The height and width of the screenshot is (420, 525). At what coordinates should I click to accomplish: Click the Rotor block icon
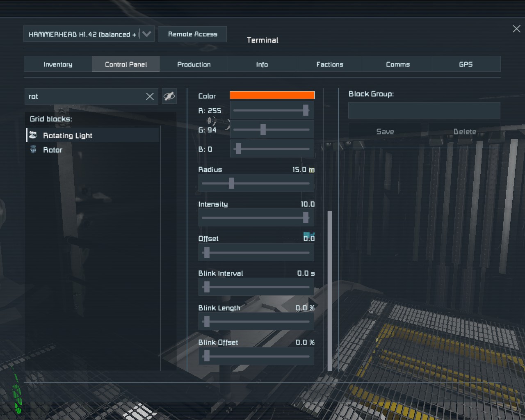(x=33, y=150)
